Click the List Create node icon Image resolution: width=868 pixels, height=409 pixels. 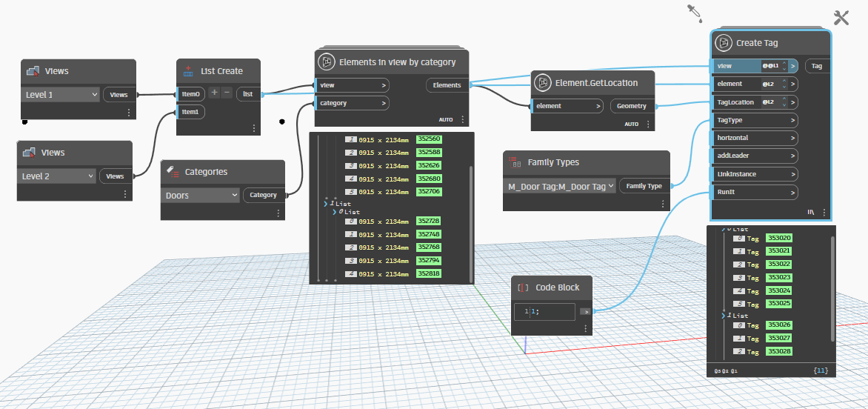coord(188,71)
